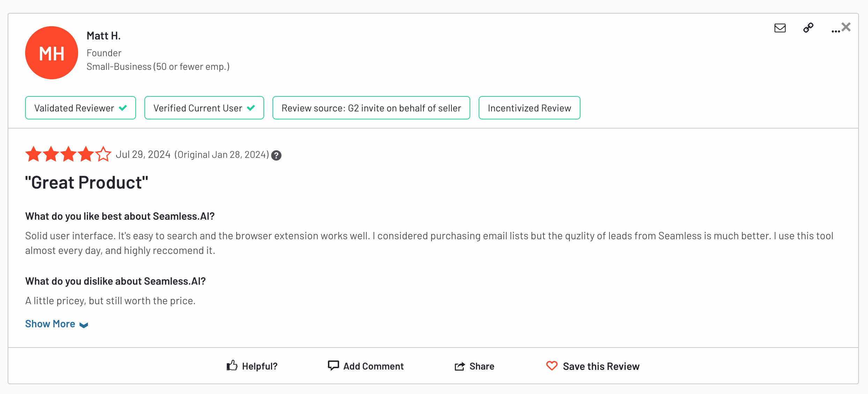
Task: Copy review link via chain icon
Action: click(x=808, y=28)
